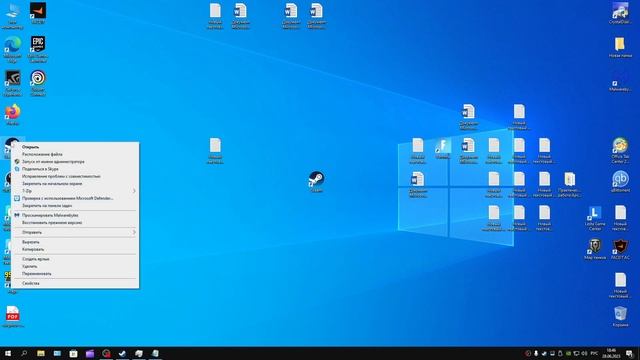Open taskbar search magnifier
Image resolution: width=640 pixels, height=360 pixels.
(24, 353)
